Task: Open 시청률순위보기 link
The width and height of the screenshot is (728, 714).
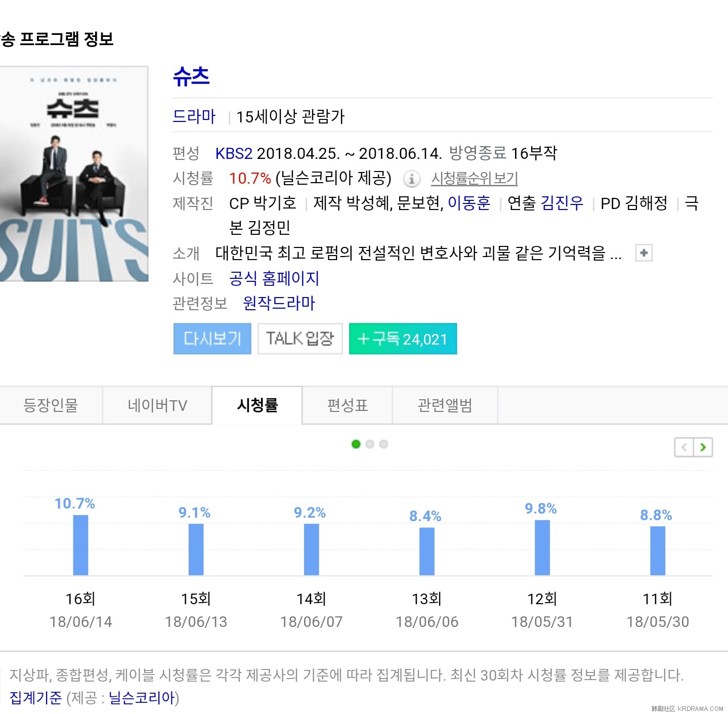Action: [x=474, y=178]
